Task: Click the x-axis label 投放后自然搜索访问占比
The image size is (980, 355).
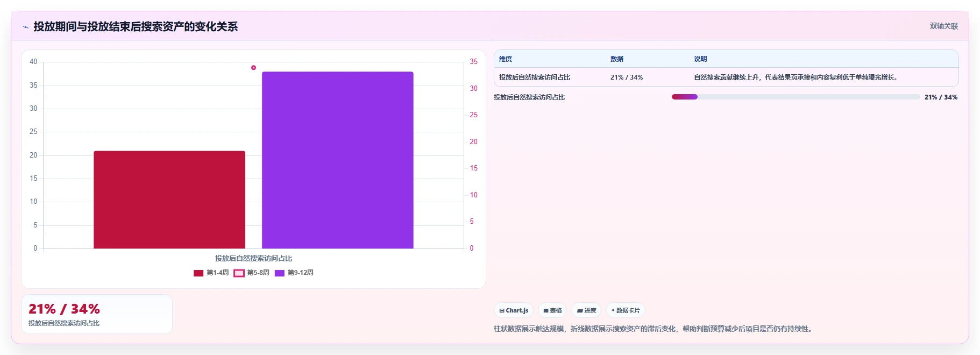Action: [x=253, y=258]
